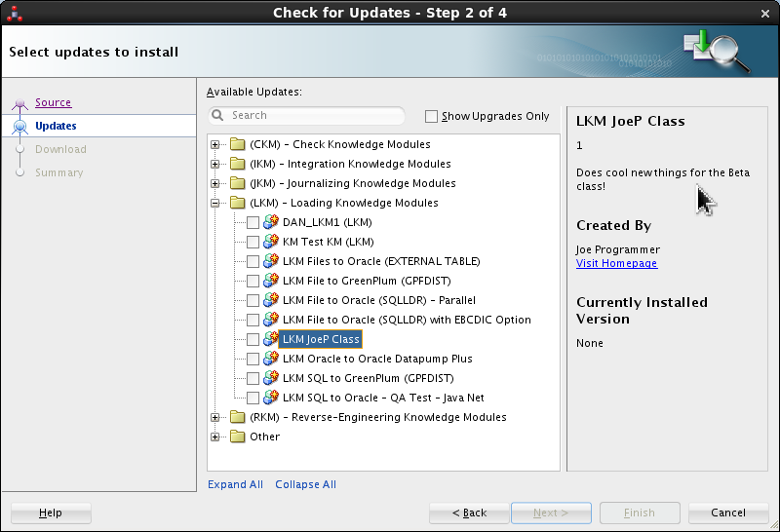Click the application icon in the title bar
Viewport: 780px width, 532px height.
tap(15, 14)
